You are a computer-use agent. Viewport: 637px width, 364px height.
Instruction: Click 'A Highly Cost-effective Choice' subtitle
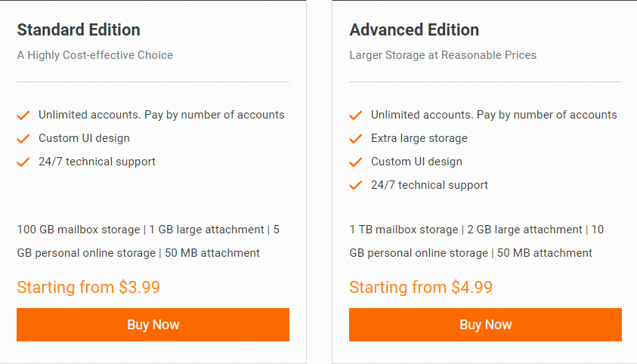95,55
